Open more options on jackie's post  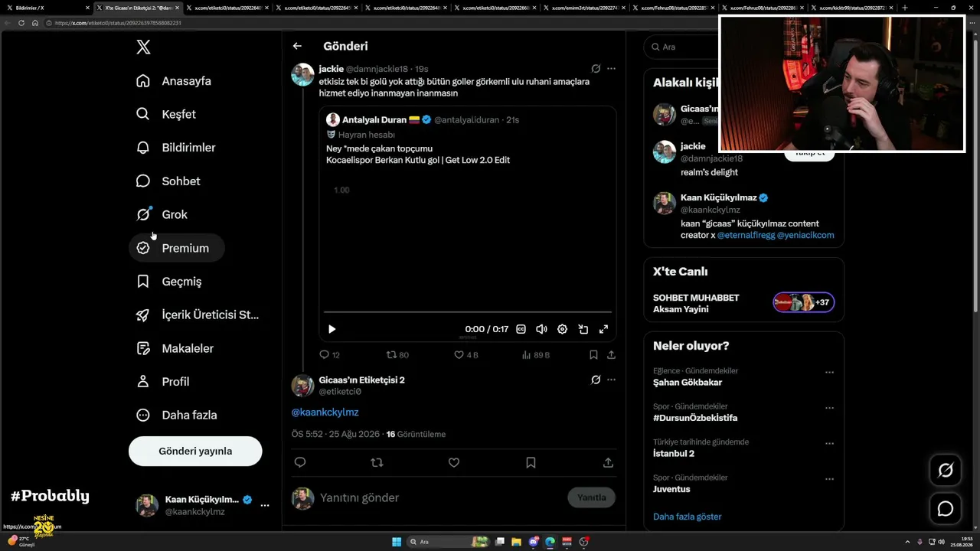tap(611, 69)
